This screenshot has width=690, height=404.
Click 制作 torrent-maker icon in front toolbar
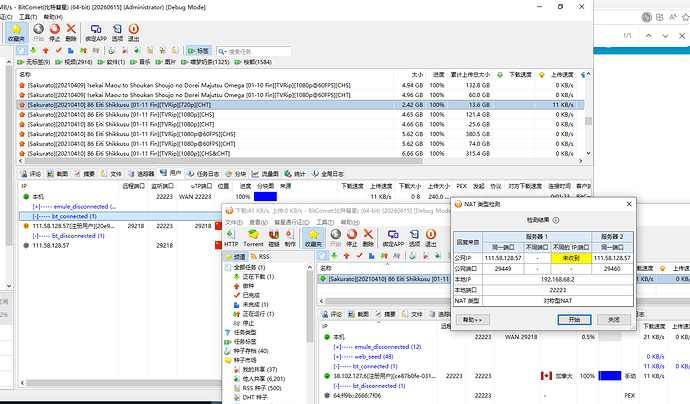(x=290, y=238)
